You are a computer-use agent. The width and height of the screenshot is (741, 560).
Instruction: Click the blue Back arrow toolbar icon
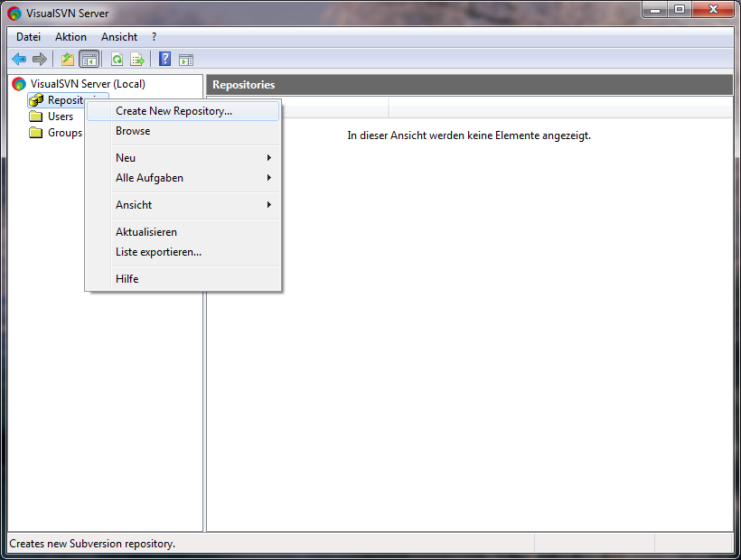pyautogui.click(x=19, y=60)
